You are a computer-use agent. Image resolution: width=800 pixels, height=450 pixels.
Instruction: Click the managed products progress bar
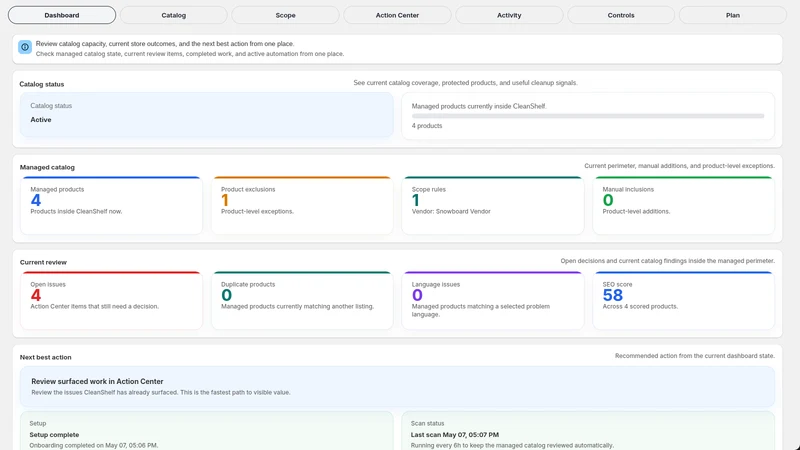click(x=588, y=116)
